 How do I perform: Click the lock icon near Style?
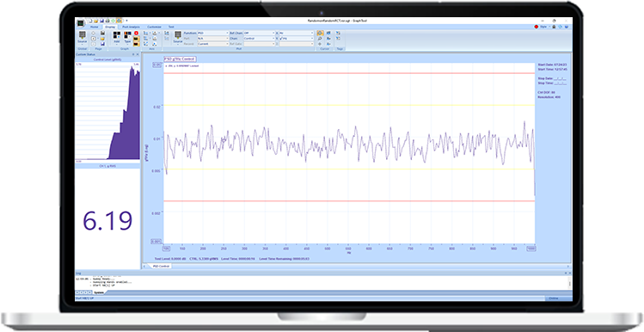tap(554, 27)
